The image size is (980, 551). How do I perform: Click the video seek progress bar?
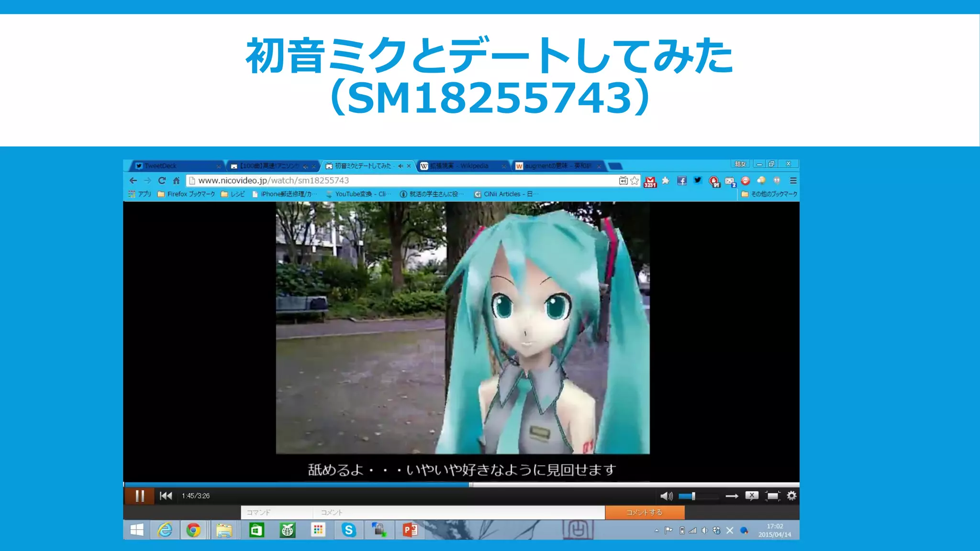[461, 485]
